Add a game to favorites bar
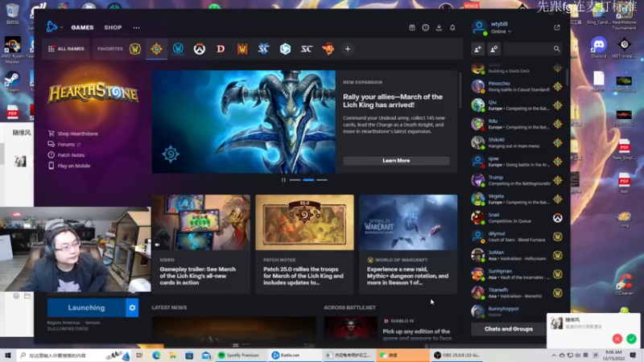 point(348,49)
